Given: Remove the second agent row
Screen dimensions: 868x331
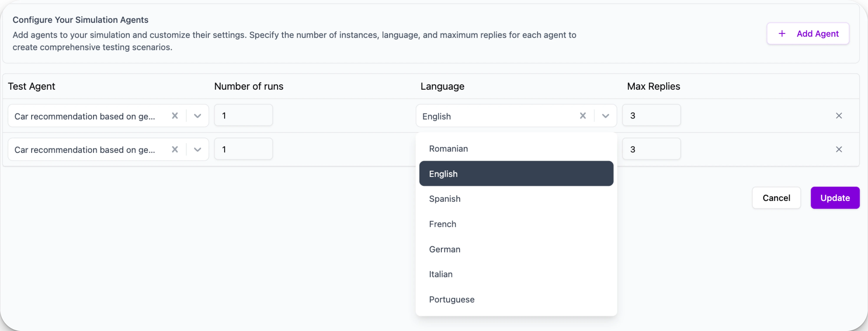Looking at the screenshot, I should tap(839, 149).
